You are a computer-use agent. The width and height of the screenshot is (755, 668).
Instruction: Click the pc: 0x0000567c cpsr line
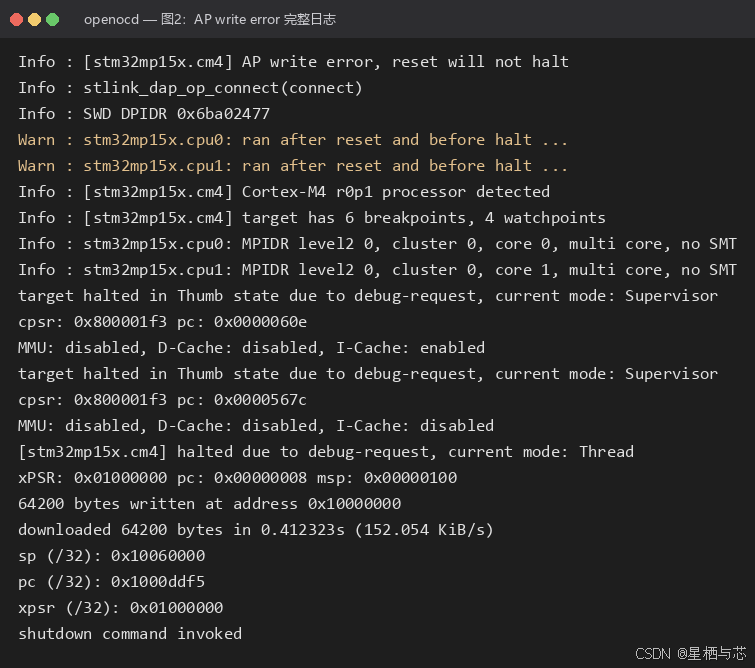163,400
